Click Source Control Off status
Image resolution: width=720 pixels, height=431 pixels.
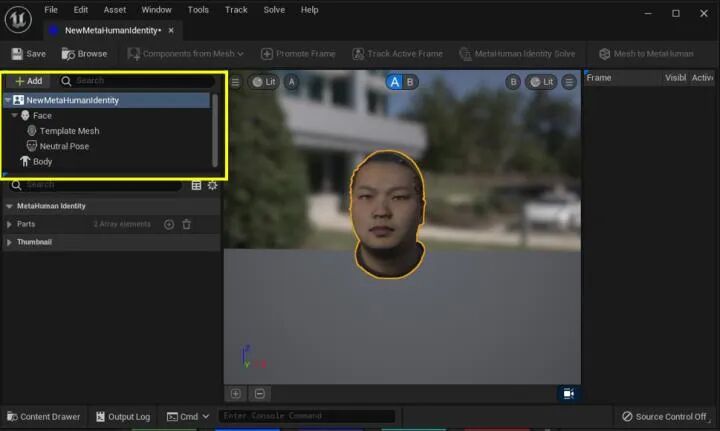[x=664, y=417]
